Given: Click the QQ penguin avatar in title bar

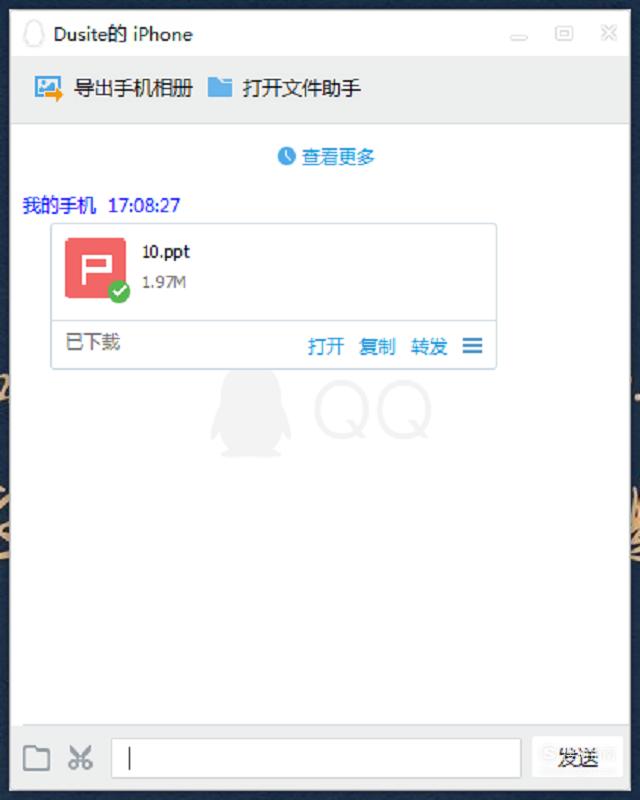Looking at the screenshot, I should 34,34.
